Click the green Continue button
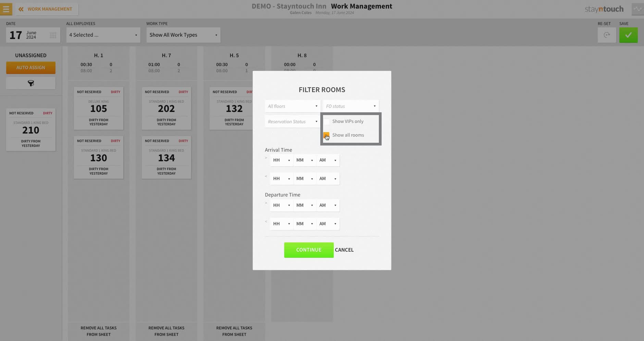 click(x=309, y=250)
